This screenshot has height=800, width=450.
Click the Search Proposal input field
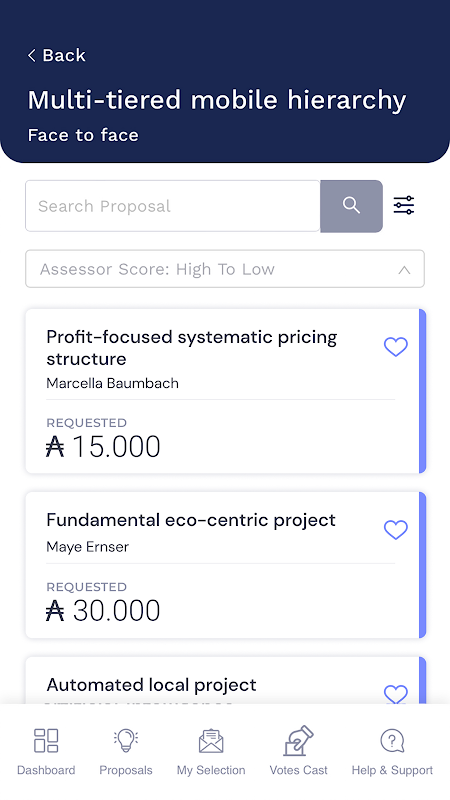[173, 206]
